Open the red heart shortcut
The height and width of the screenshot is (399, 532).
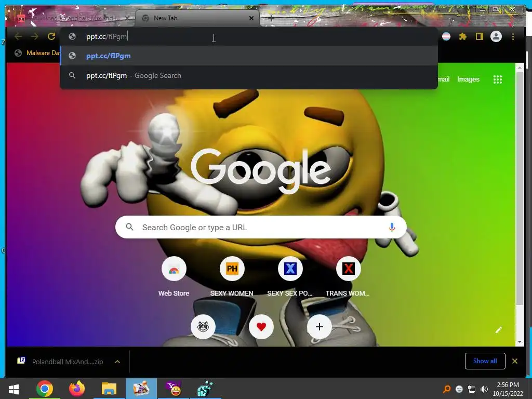pyautogui.click(x=261, y=327)
